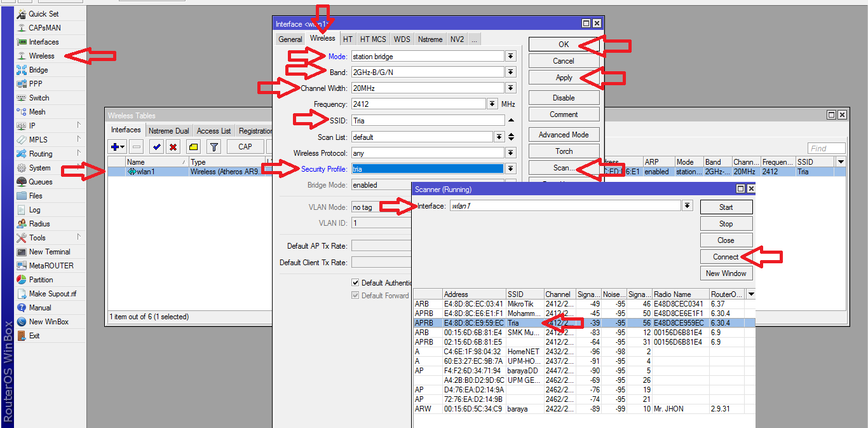This screenshot has width=868, height=428.
Task: Open the Mode dropdown showing station bridge
Action: (510, 56)
